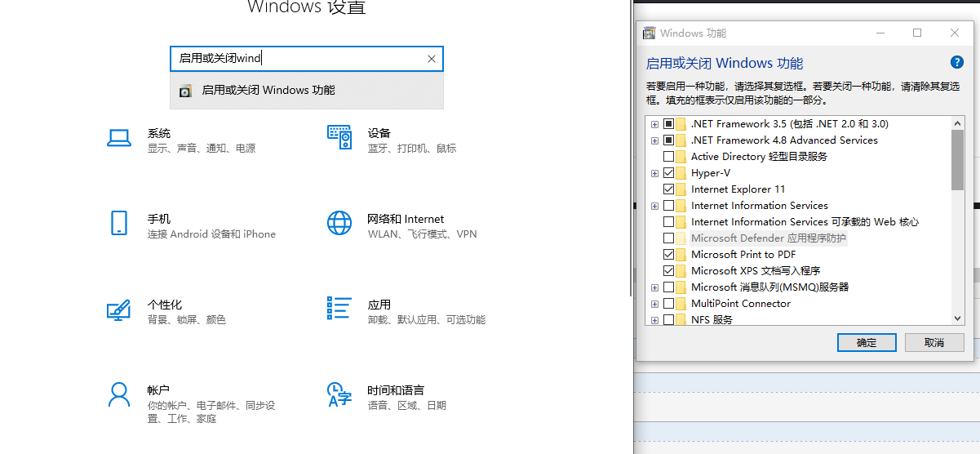This screenshot has height=454, width=980.
Task: Open the 时间和语言 icon
Action: coord(339,394)
